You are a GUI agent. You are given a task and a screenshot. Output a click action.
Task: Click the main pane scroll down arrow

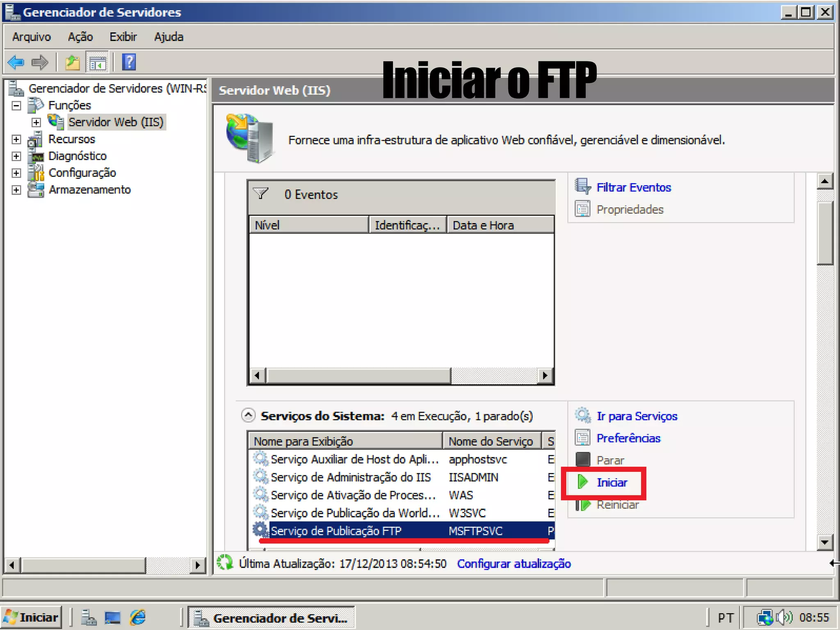coord(824,542)
